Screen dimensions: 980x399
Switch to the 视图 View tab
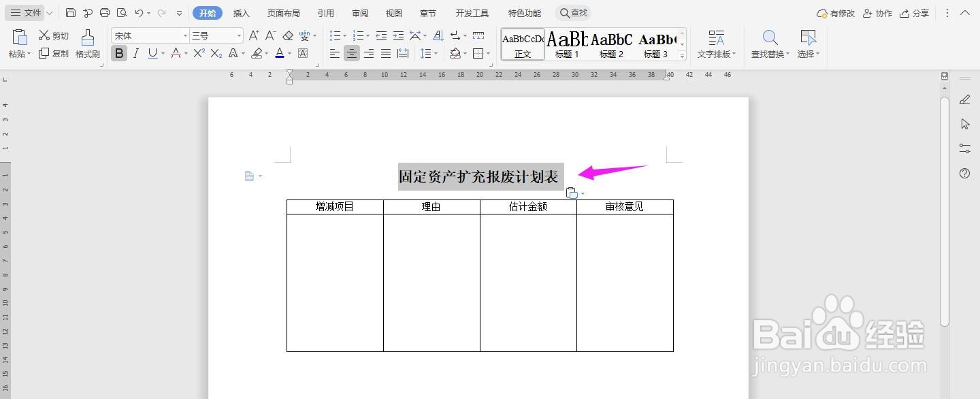click(x=393, y=13)
